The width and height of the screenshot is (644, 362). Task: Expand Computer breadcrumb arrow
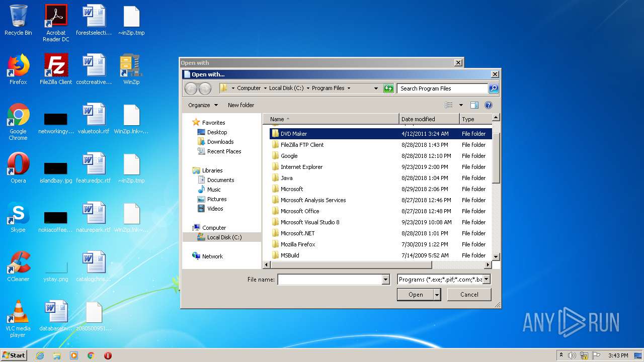pyautogui.click(x=265, y=88)
